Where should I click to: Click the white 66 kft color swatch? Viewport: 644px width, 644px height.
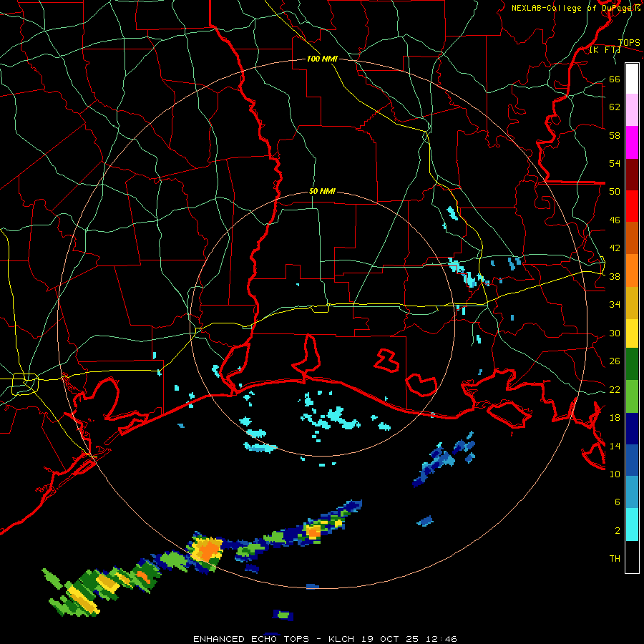tap(632, 79)
